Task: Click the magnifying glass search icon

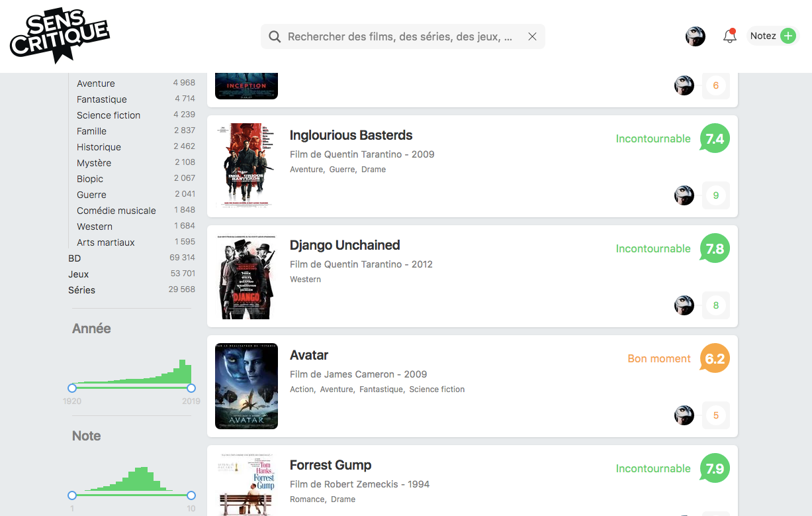Action: coord(275,36)
